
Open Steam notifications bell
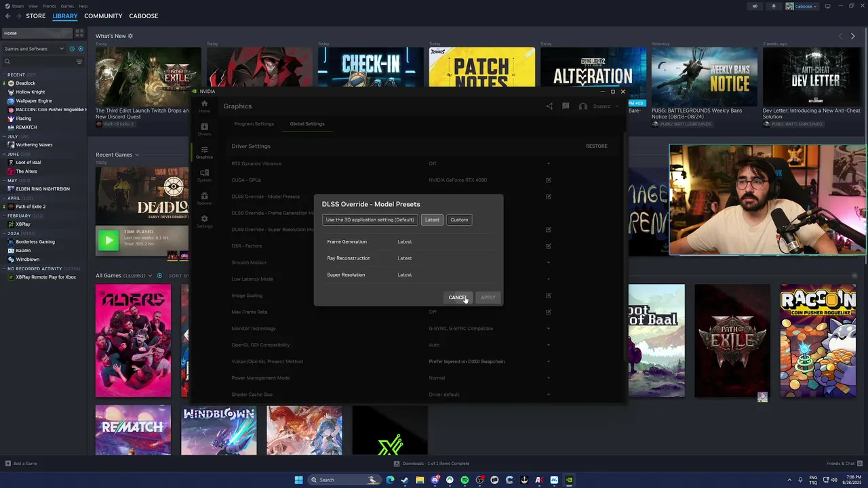[x=774, y=6]
